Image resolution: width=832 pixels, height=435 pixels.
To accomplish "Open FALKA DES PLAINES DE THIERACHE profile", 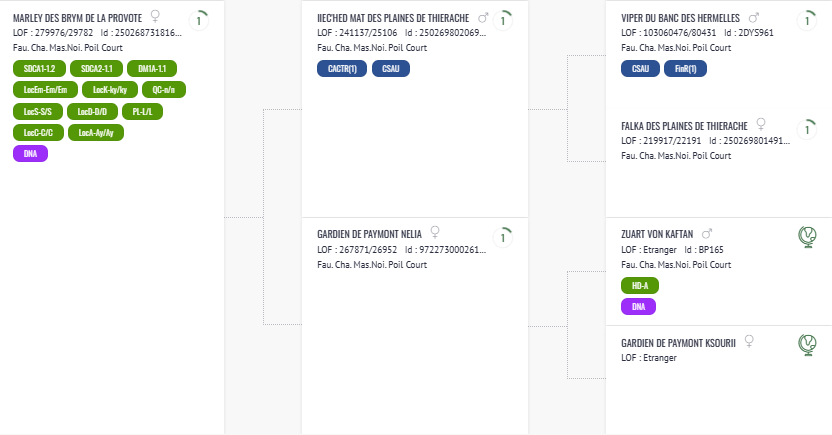I will tap(684, 126).
